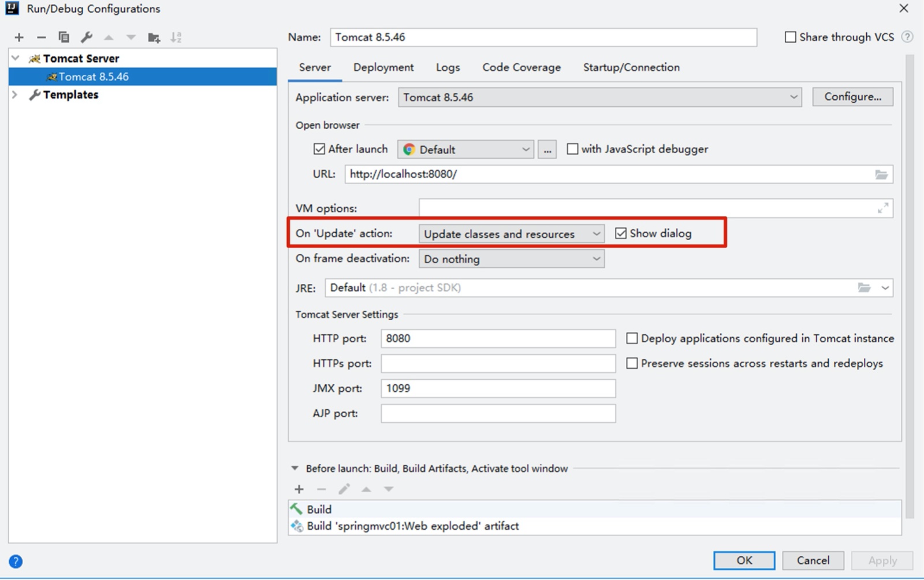
Task: Copy the selected configuration
Action: coord(64,38)
